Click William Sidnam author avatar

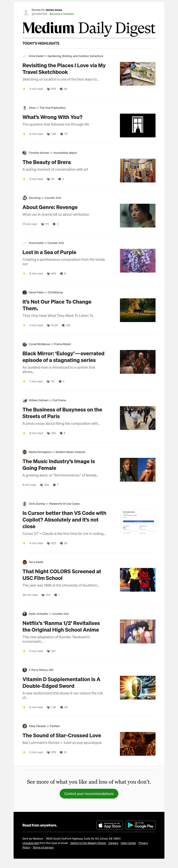24,400
